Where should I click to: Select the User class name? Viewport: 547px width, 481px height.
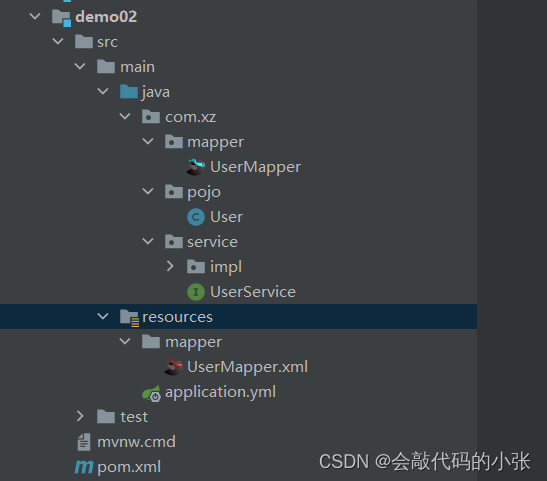pos(226,217)
